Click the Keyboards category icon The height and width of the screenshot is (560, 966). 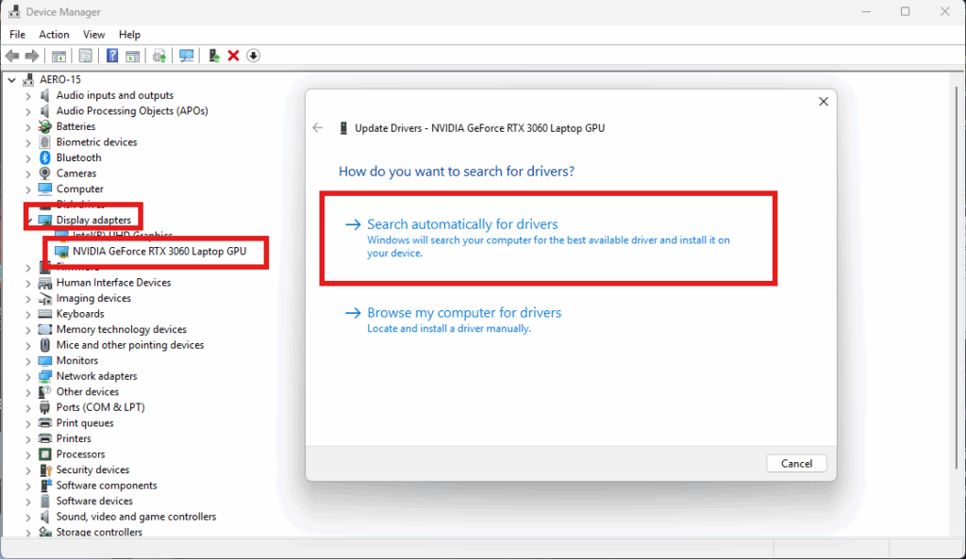(x=45, y=314)
